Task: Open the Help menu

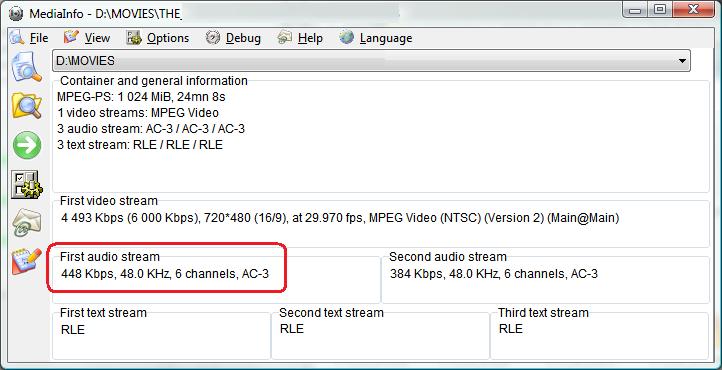Action: (x=310, y=38)
